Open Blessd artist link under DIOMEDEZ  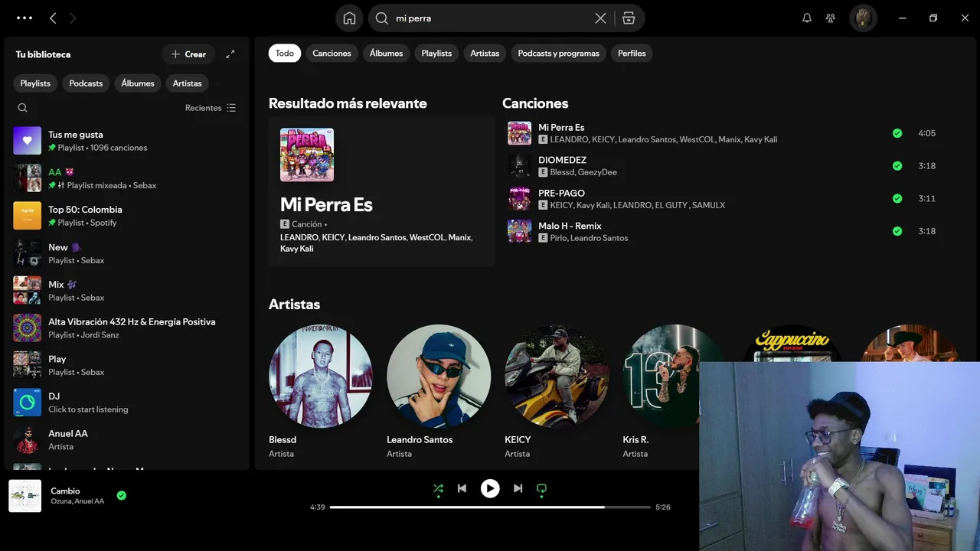pos(562,172)
